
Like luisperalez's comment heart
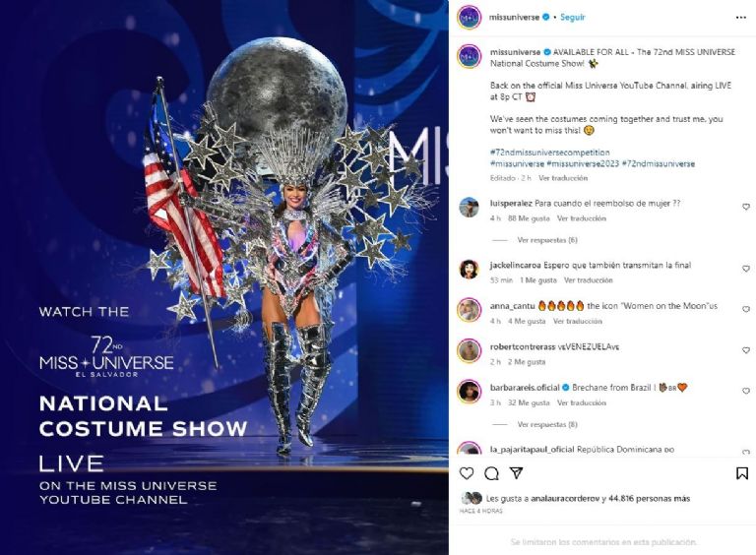coord(746,207)
